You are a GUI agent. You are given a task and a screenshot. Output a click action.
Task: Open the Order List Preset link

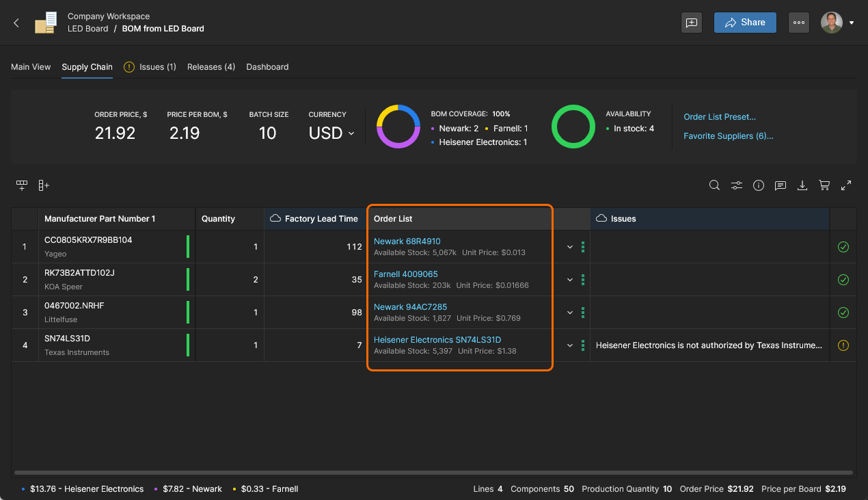click(720, 117)
